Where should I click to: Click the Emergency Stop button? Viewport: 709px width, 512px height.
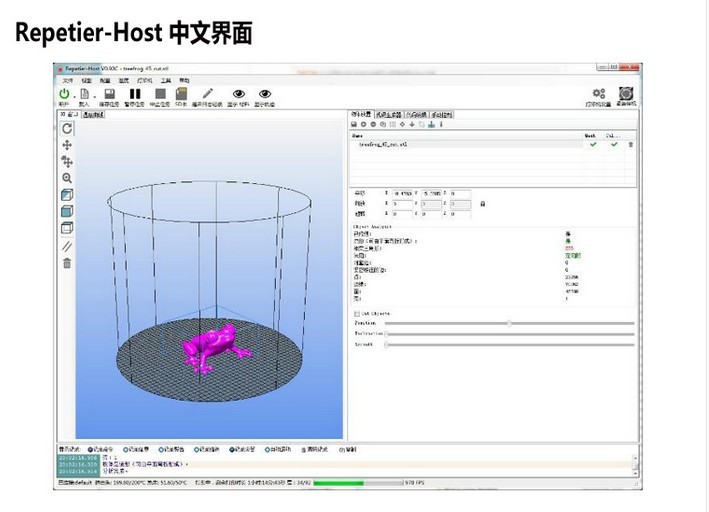coord(626,93)
